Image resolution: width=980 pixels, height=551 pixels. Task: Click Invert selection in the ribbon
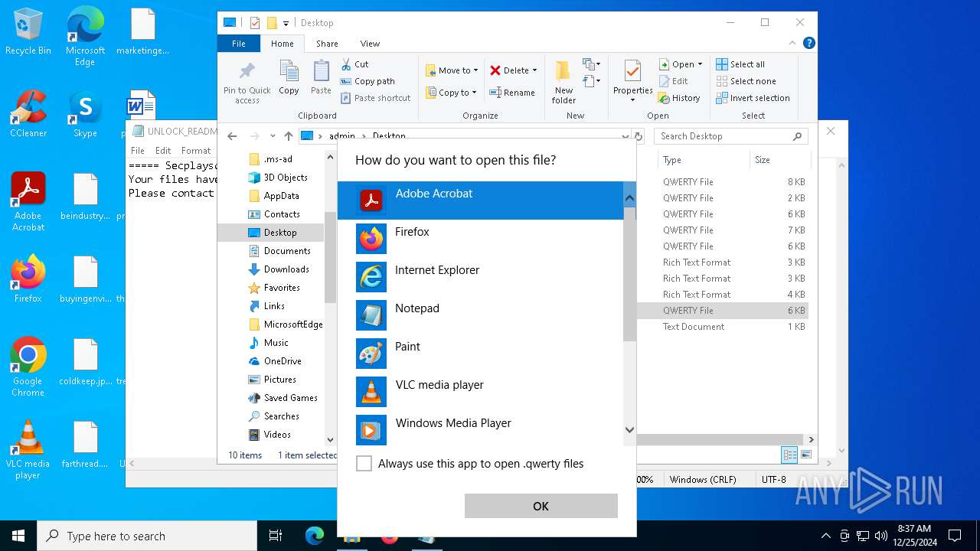pyautogui.click(x=753, y=98)
